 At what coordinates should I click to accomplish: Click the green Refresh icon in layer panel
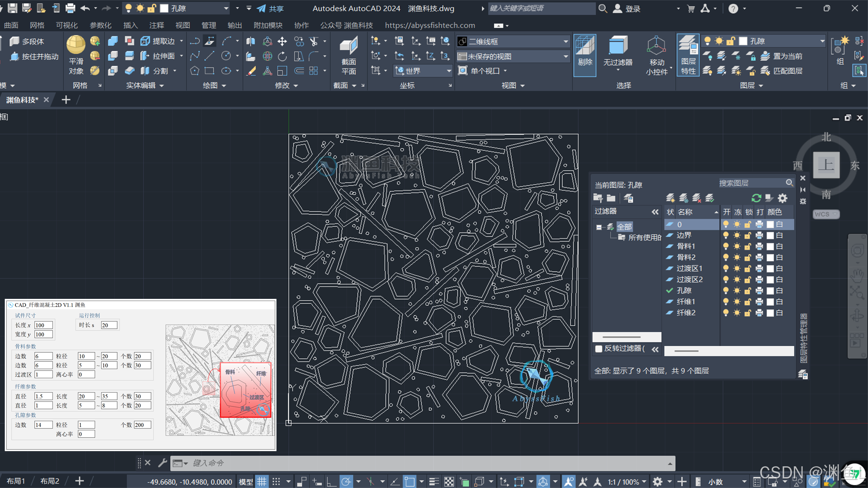point(756,198)
